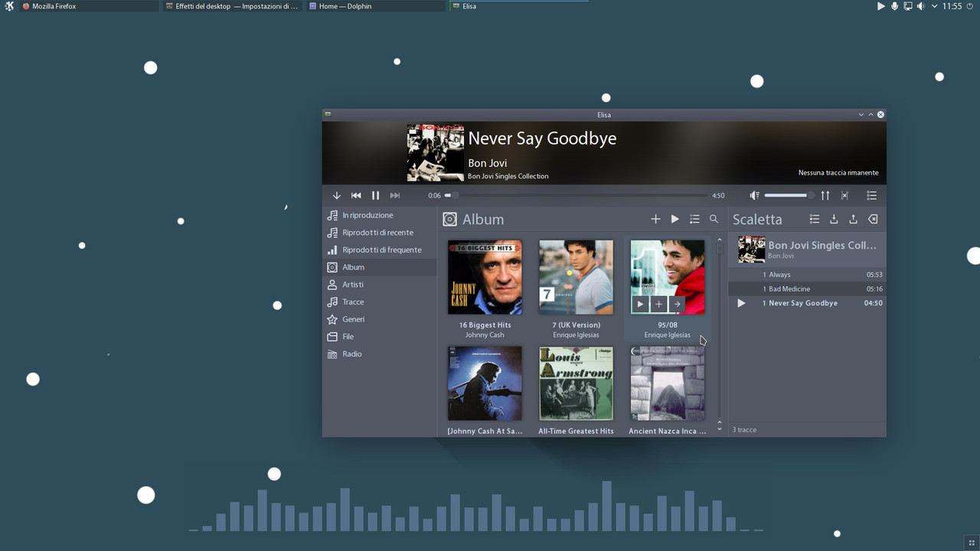
Task: Open the All-Time Greatest Hits cover
Action: coord(576,383)
